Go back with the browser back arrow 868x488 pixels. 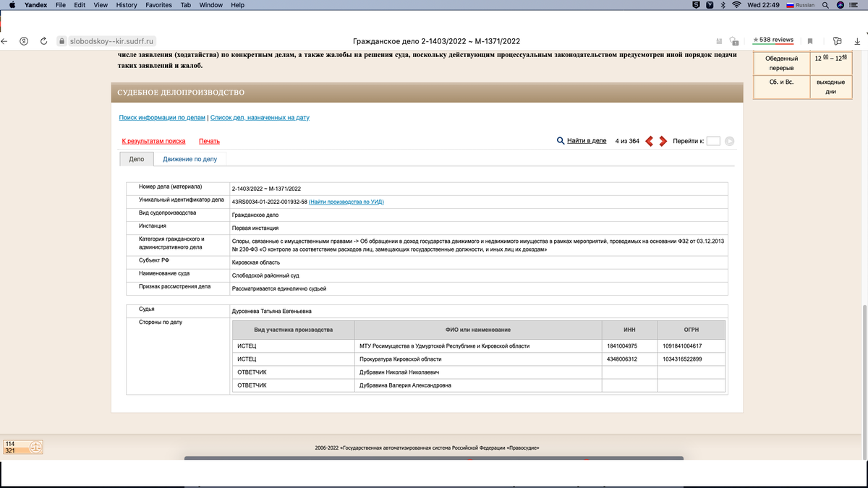point(5,41)
